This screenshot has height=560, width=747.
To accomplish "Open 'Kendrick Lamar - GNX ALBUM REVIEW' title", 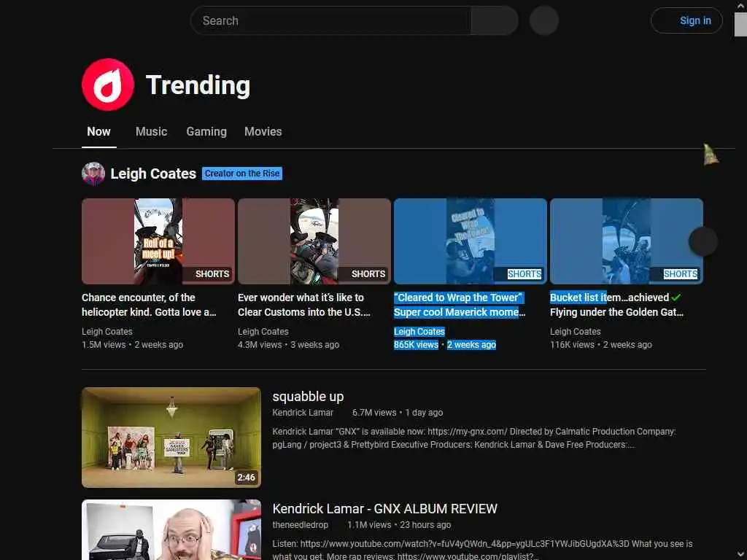I will [x=385, y=509].
